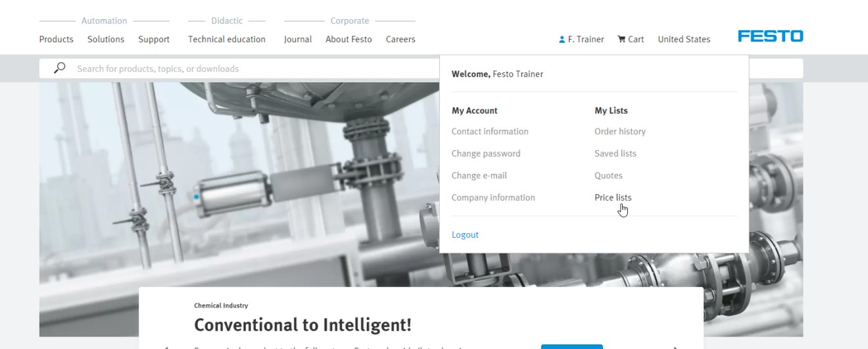Open About Festo menu
This screenshot has height=349, width=868.
[x=349, y=40]
